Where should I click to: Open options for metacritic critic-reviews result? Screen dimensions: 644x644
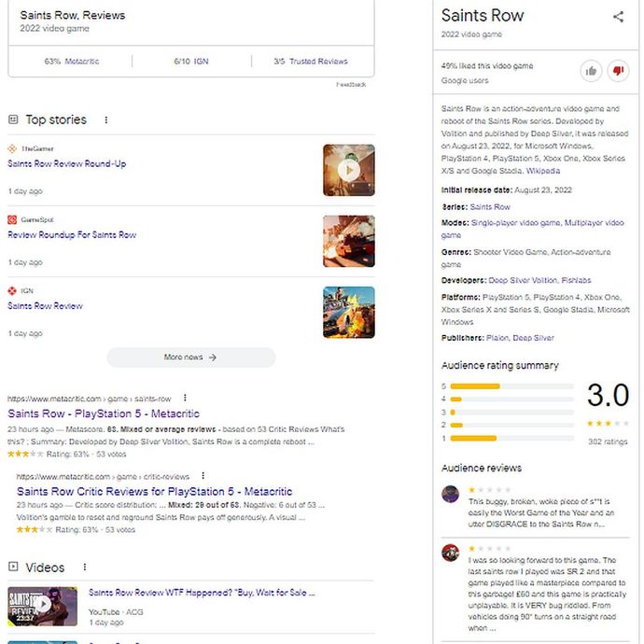(x=203, y=476)
